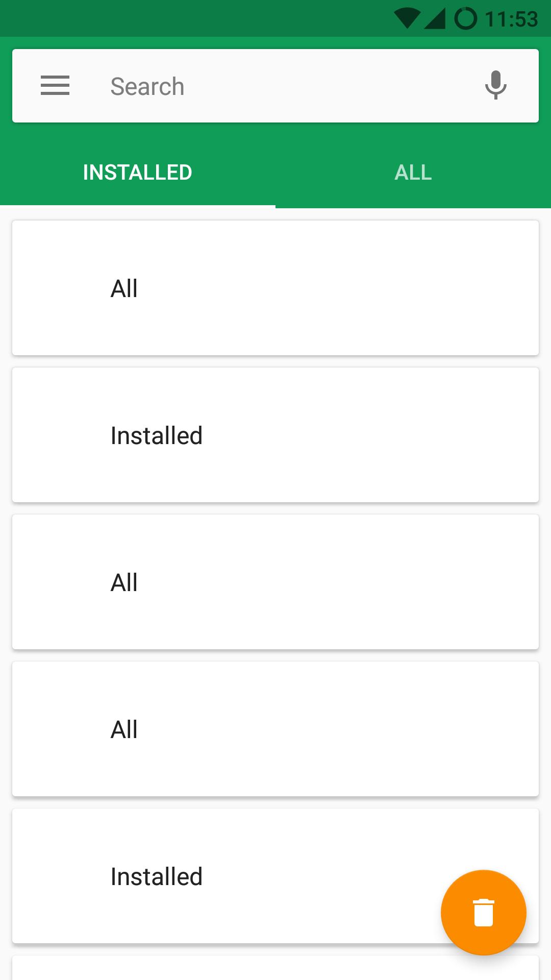Tap the data saver status circle icon
Image resolution: width=551 pixels, height=980 pixels.
(465, 17)
